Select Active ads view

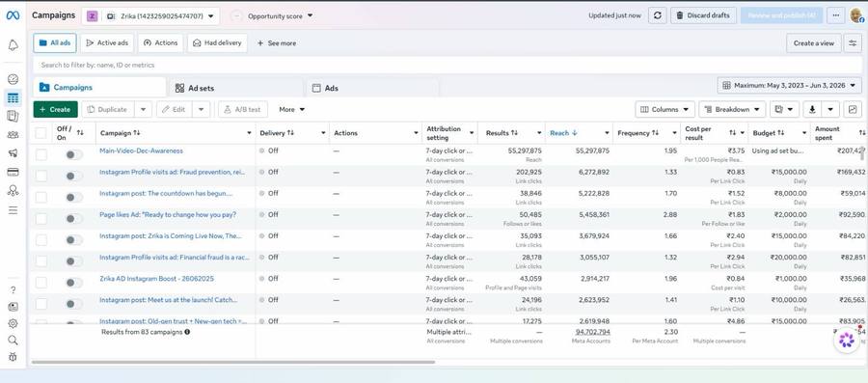tap(107, 42)
